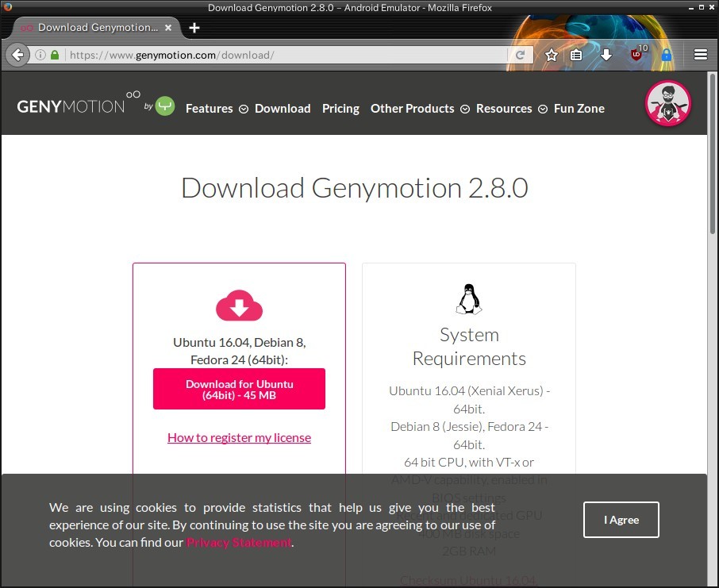Click the page vertical scrollbar
Screen dimensions: 719x588
pos(712,154)
